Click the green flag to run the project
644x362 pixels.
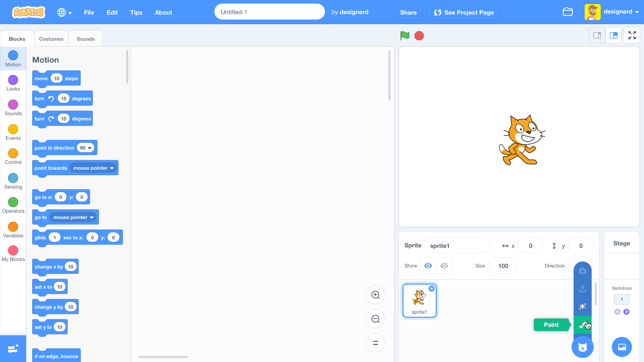click(405, 36)
